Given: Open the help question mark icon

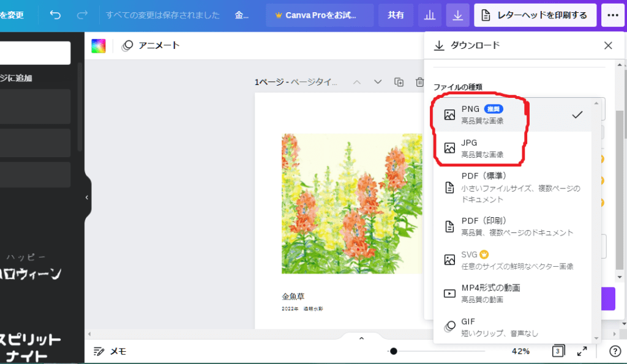Looking at the screenshot, I should (615, 351).
